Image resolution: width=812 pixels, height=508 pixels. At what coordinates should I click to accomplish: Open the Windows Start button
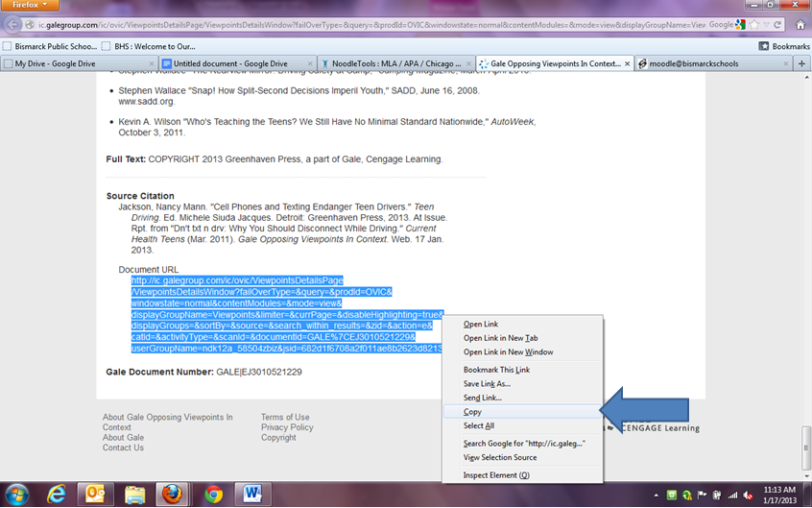pyautogui.click(x=16, y=494)
